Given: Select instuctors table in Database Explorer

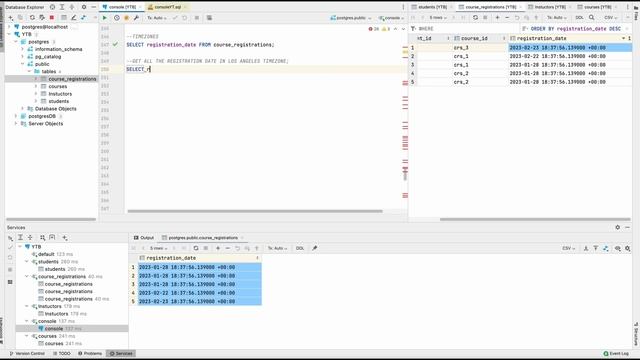Looking at the screenshot, I should 60,94.
